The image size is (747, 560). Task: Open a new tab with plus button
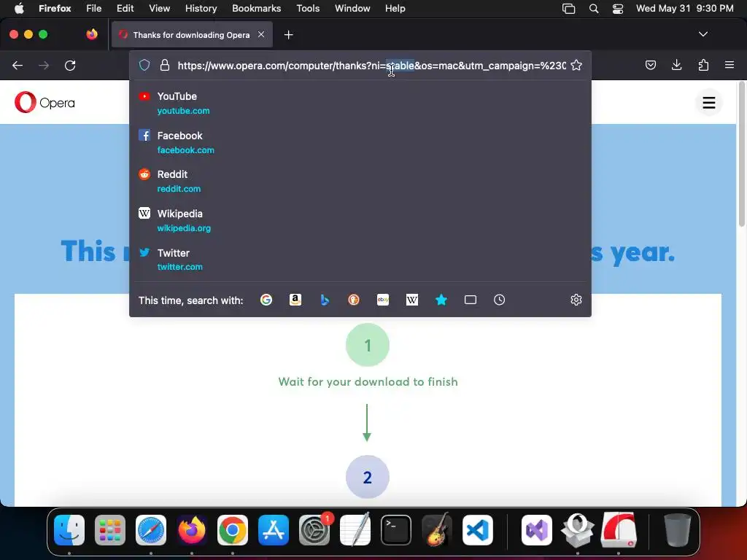coord(288,35)
